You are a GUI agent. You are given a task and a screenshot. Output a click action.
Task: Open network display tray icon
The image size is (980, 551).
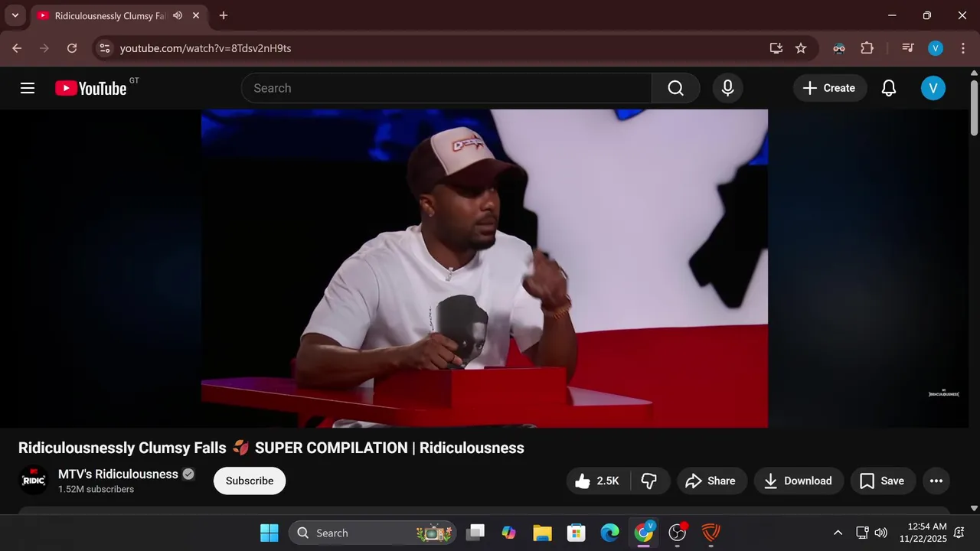[x=862, y=533]
